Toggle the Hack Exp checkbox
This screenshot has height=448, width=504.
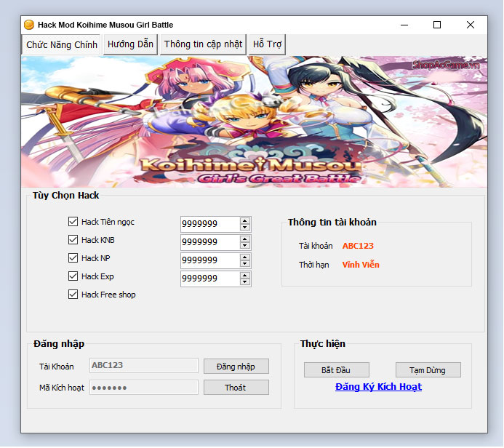(73, 276)
